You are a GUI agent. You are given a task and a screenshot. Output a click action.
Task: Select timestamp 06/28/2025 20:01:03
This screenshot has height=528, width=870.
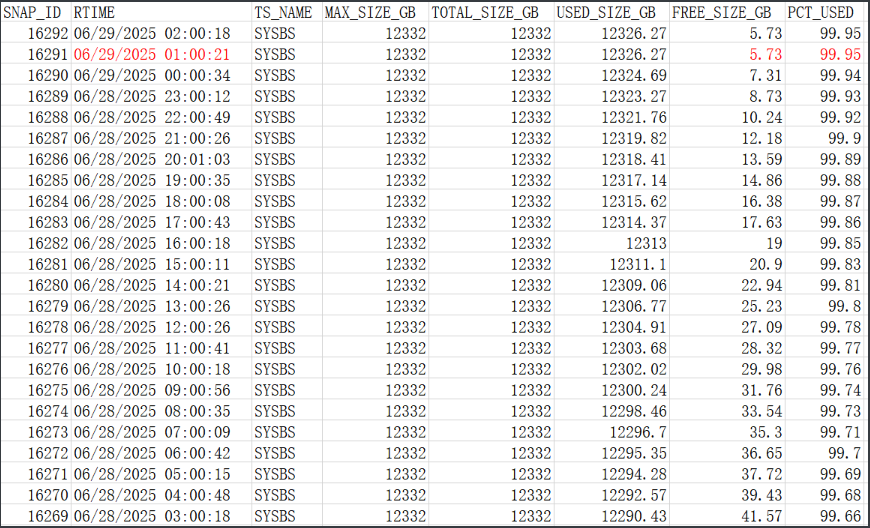151,160
